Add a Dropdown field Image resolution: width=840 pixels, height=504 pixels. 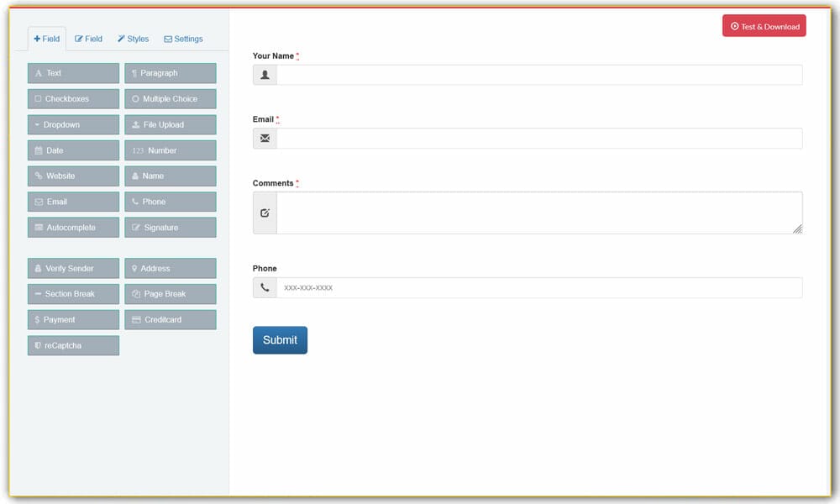click(73, 125)
